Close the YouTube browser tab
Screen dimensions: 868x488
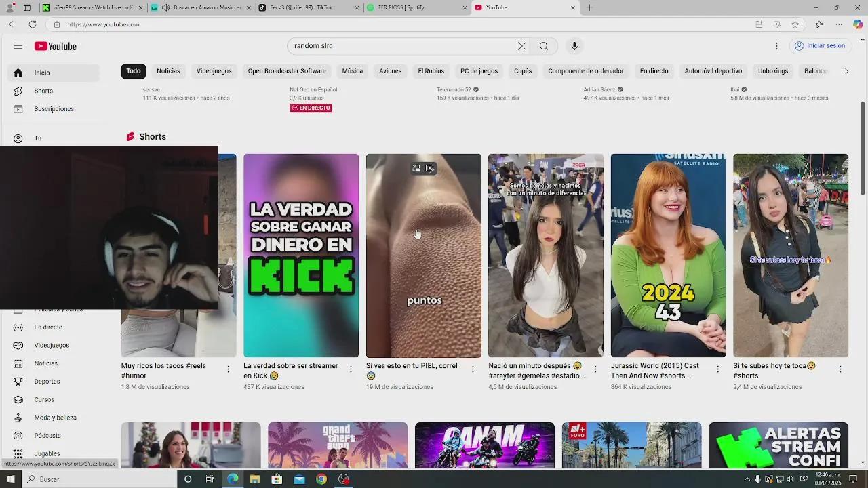tap(573, 7)
